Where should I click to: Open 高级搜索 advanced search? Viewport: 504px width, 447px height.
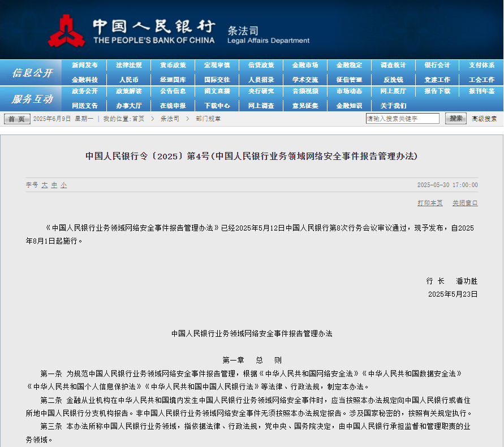tap(484, 119)
